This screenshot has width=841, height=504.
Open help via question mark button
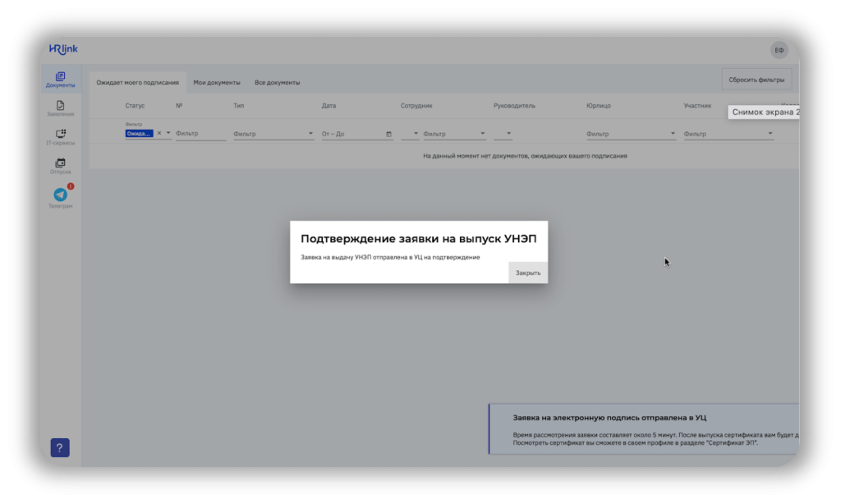pos(60,447)
